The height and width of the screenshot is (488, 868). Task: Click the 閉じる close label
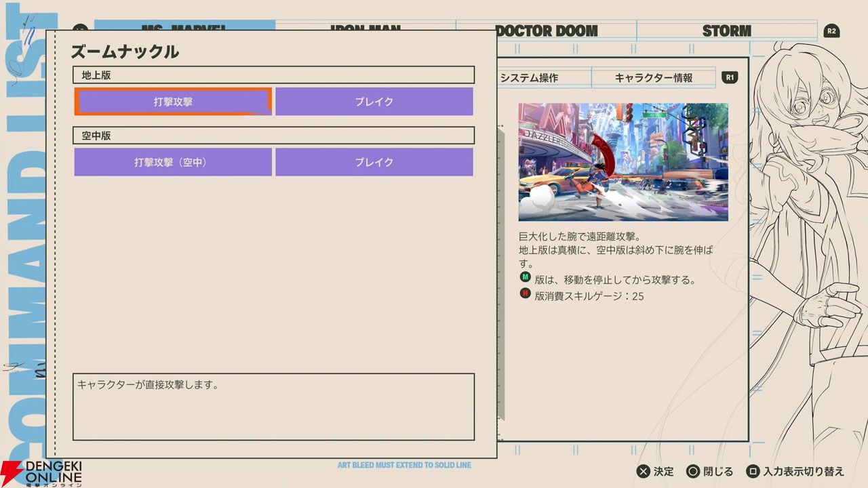click(719, 472)
